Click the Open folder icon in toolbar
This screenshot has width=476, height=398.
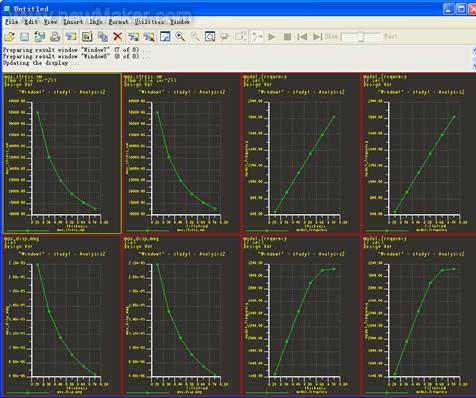[x=9, y=36]
